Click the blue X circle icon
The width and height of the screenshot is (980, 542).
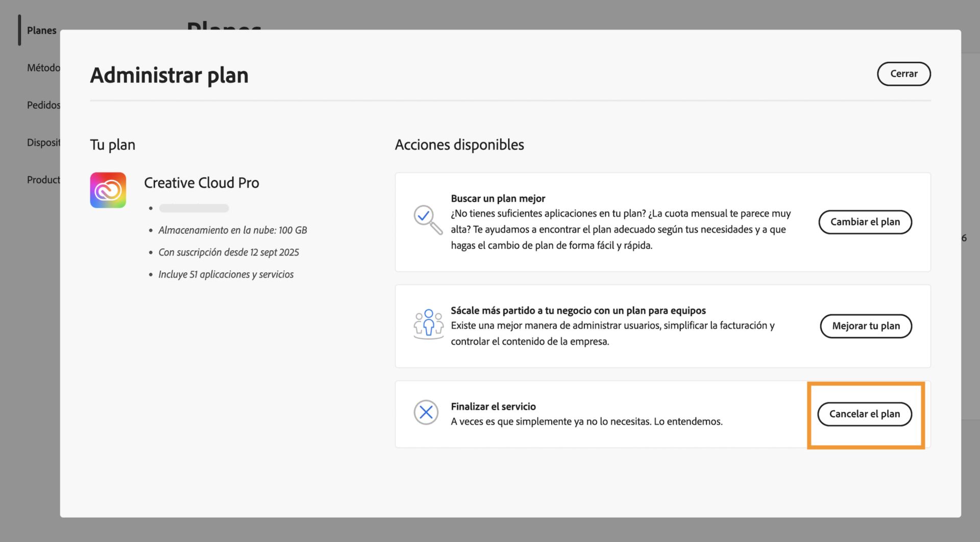(426, 413)
